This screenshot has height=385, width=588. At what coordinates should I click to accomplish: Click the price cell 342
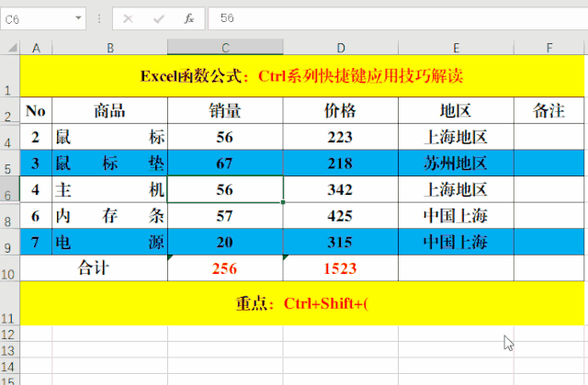(x=341, y=189)
